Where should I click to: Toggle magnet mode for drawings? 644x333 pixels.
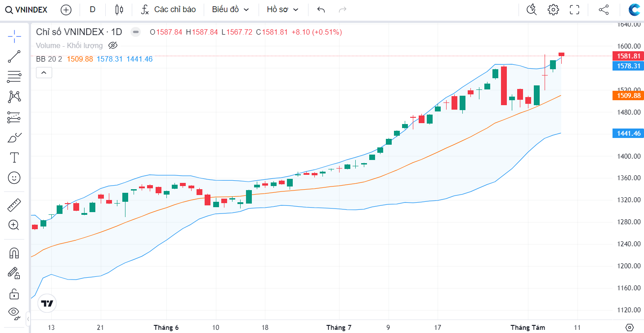pyautogui.click(x=14, y=253)
